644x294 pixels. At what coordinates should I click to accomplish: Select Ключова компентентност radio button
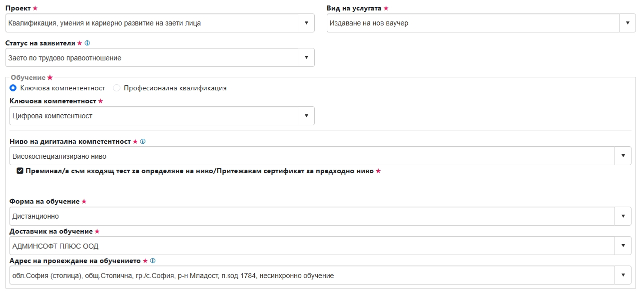13,88
